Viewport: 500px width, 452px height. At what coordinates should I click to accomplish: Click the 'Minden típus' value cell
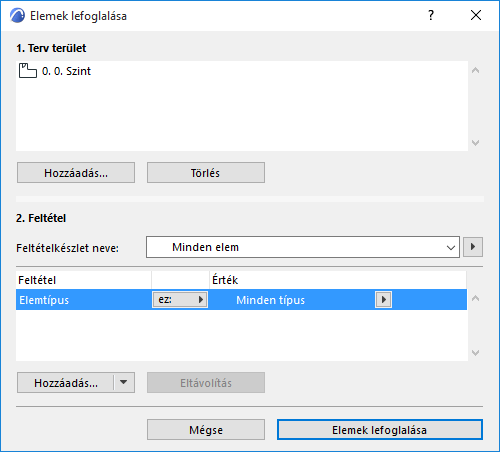pyautogui.click(x=270, y=300)
